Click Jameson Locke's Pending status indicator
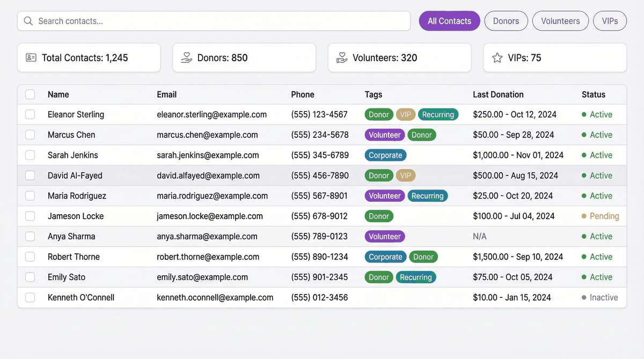 click(600, 216)
